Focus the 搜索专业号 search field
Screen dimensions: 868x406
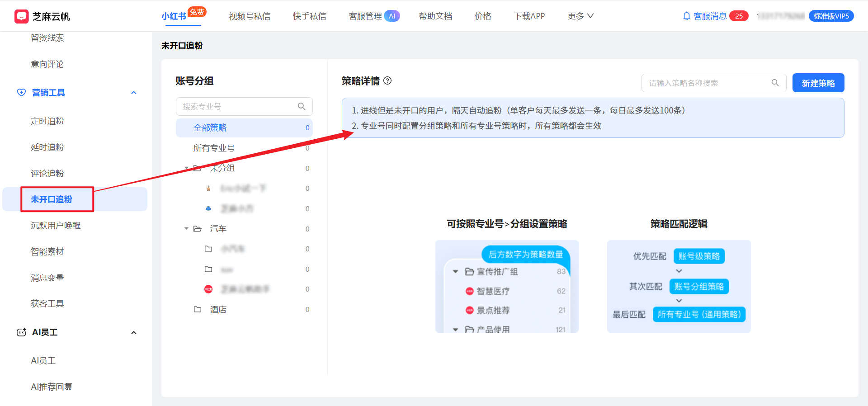coord(244,106)
